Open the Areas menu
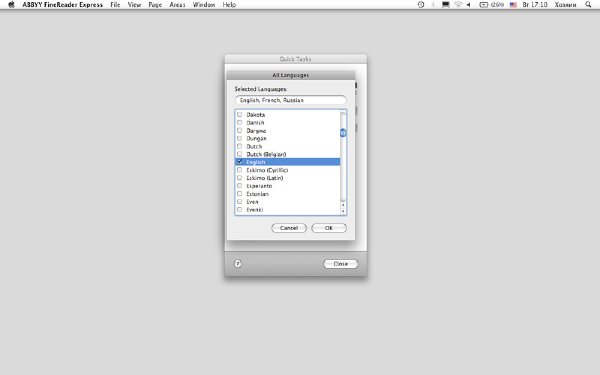 click(x=177, y=5)
